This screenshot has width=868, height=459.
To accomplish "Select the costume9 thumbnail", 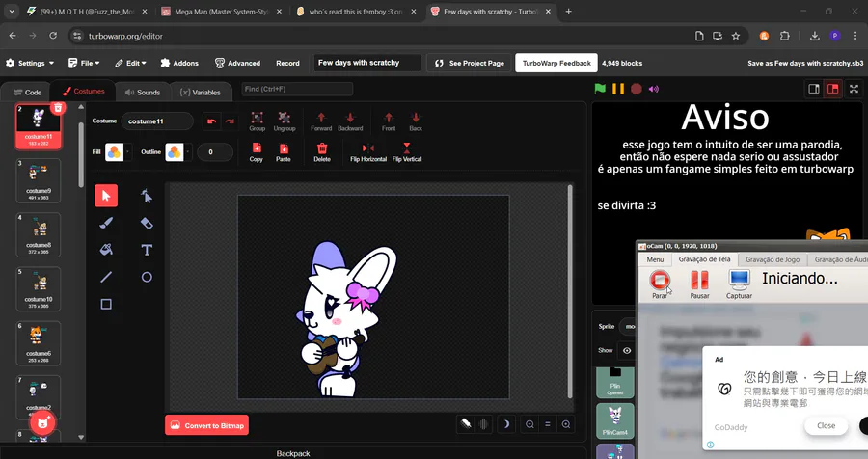I will click(39, 180).
